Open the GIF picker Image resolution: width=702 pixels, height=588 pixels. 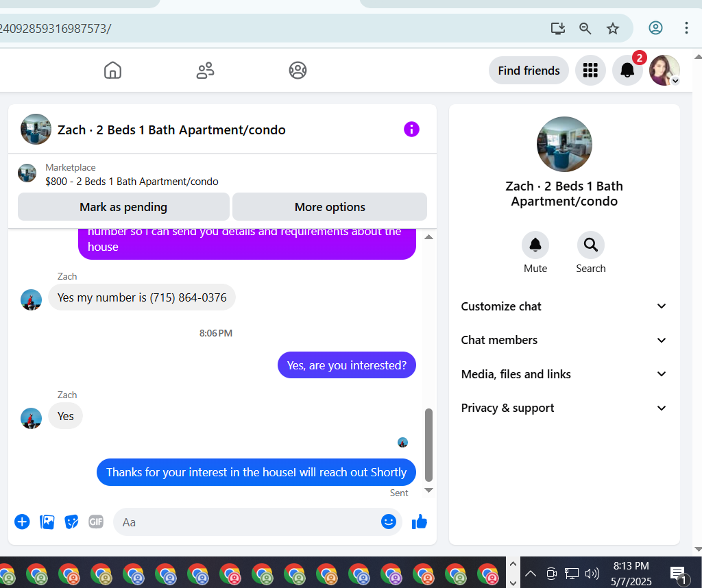point(96,522)
